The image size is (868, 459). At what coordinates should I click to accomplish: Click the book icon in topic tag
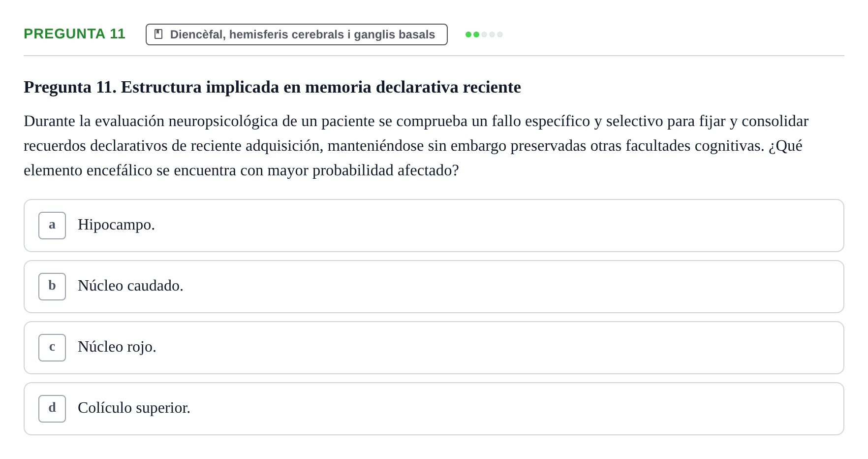click(158, 34)
